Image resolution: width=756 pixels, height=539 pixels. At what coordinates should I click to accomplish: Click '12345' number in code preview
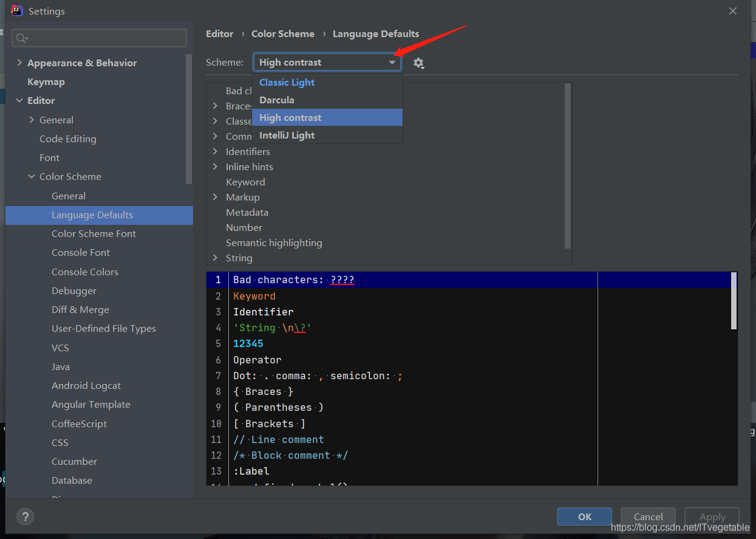click(x=248, y=343)
